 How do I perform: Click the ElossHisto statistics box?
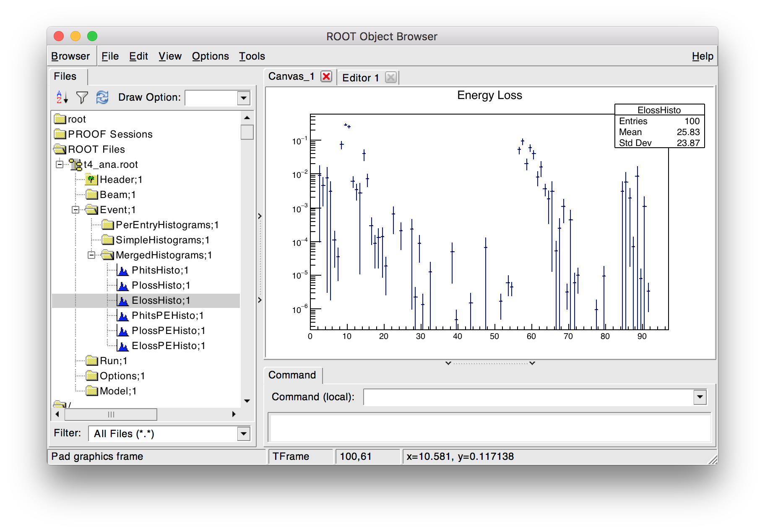click(659, 126)
